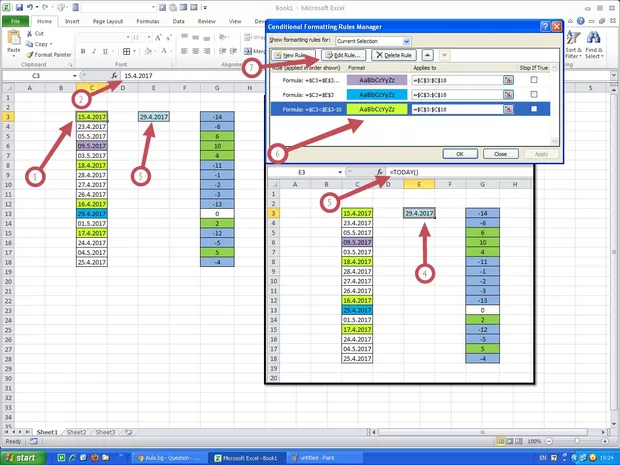The width and height of the screenshot is (620, 465).
Task: Click the zoom slider handle in status bar
Action: tap(577, 441)
